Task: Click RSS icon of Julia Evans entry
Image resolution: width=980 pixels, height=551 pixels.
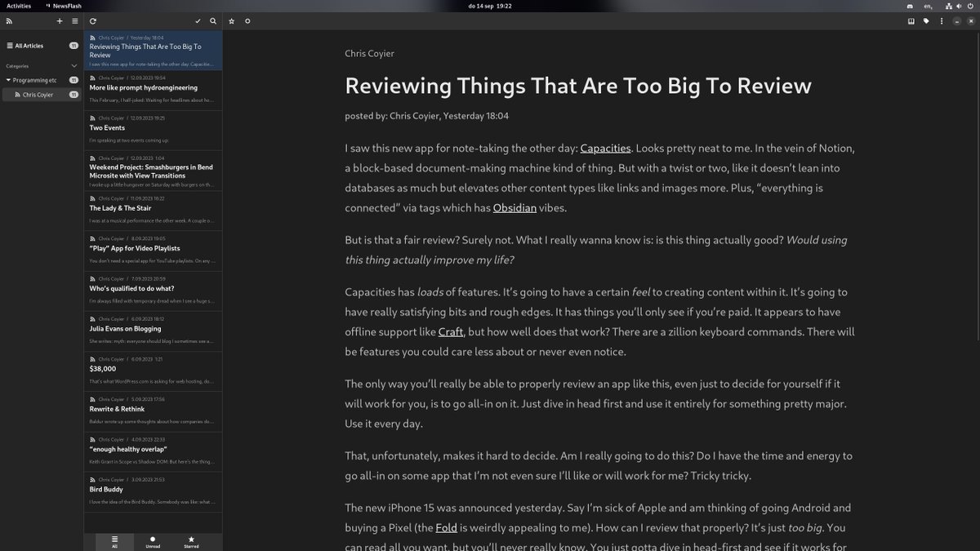Action: point(92,319)
